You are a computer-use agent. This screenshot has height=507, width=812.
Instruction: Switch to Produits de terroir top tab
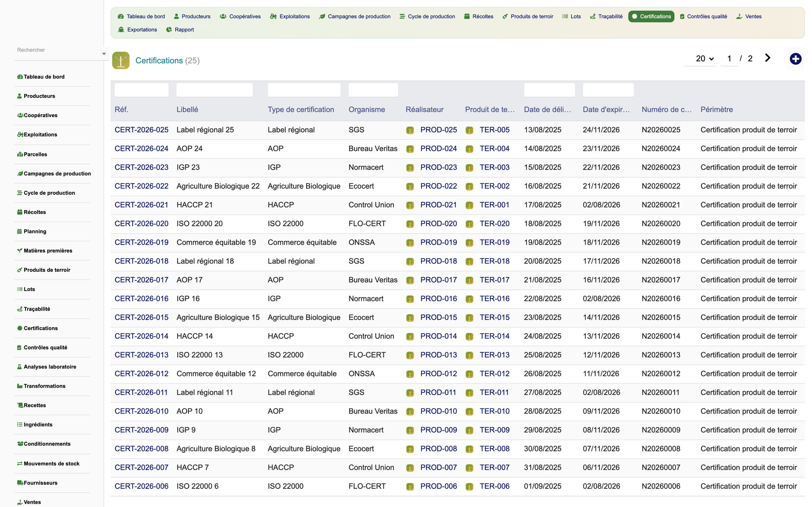pos(528,16)
